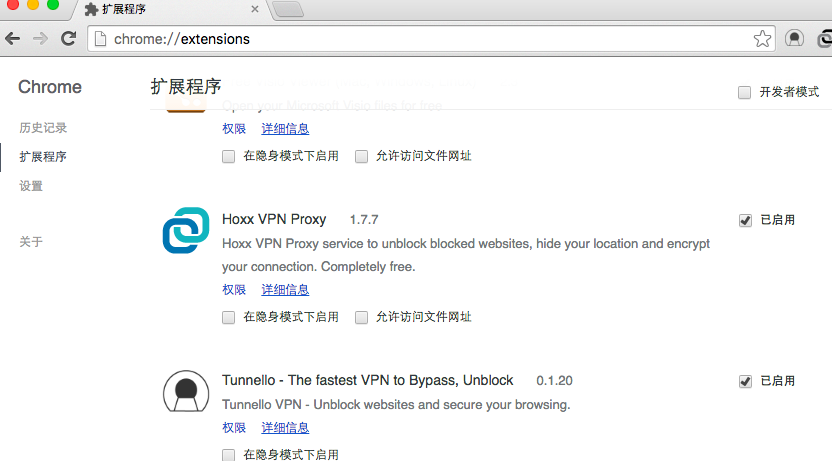Screen dimensions: 832x461
Task: Open Visio viewer 详细信息 link
Action: (285, 129)
